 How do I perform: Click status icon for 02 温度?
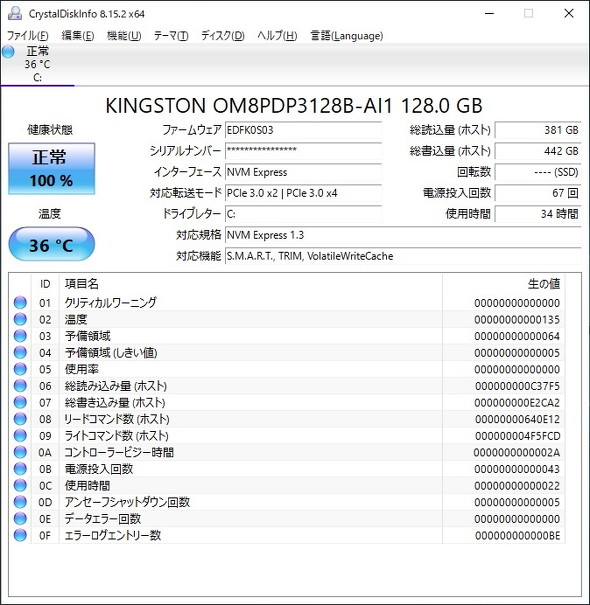[x=20, y=319]
